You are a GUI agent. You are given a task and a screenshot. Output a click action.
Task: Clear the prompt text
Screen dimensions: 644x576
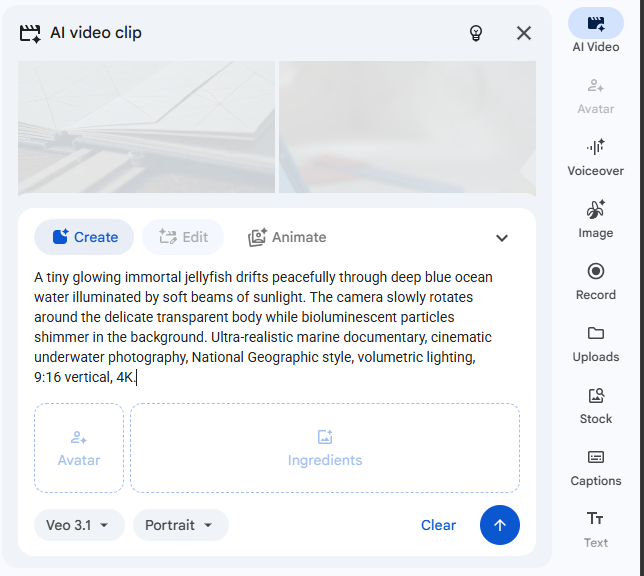pos(438,525)
